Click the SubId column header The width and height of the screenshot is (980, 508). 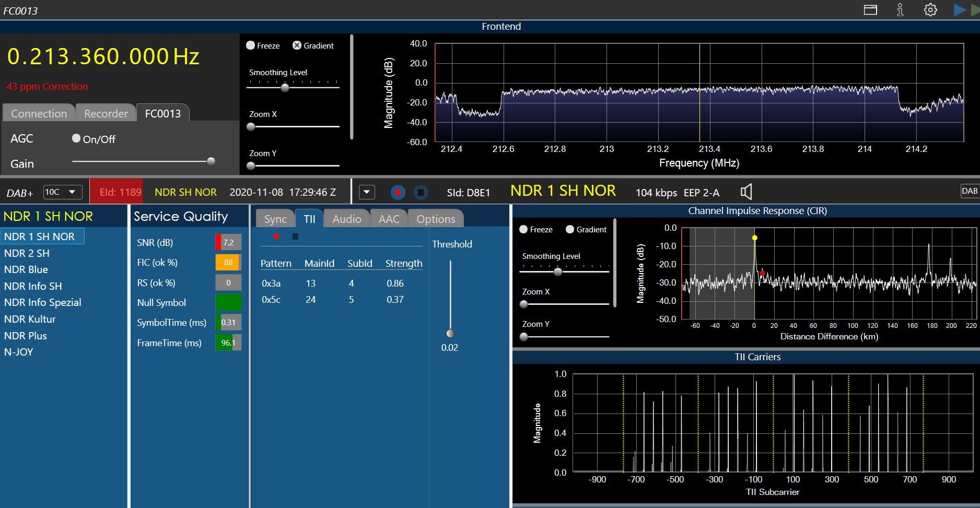point(360,263)
